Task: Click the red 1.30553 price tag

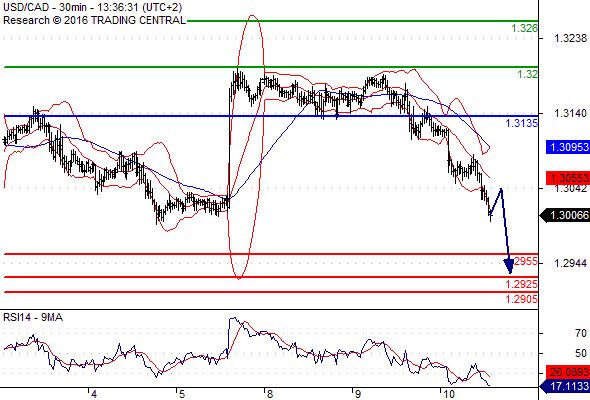Action: (x=568, y=178)
